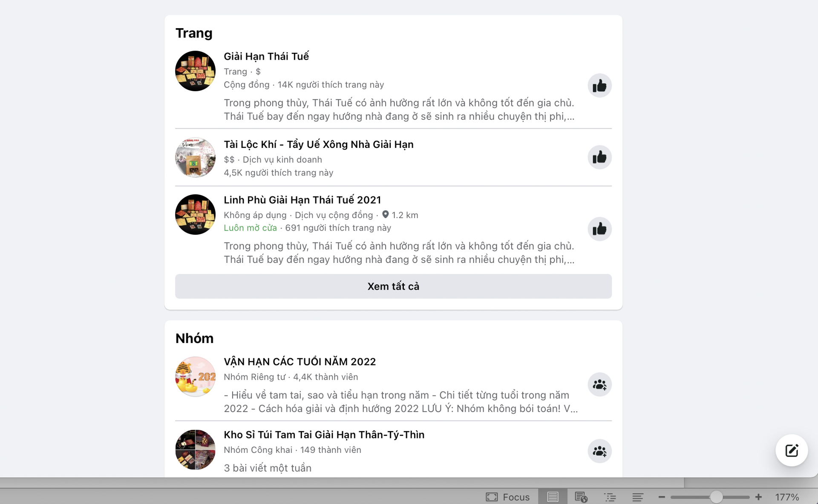Join Kho Sỉ Túi Tam Tai group
Image resolution: width=818 pixels, height=504 pixels.
click(x=599, y=451)
